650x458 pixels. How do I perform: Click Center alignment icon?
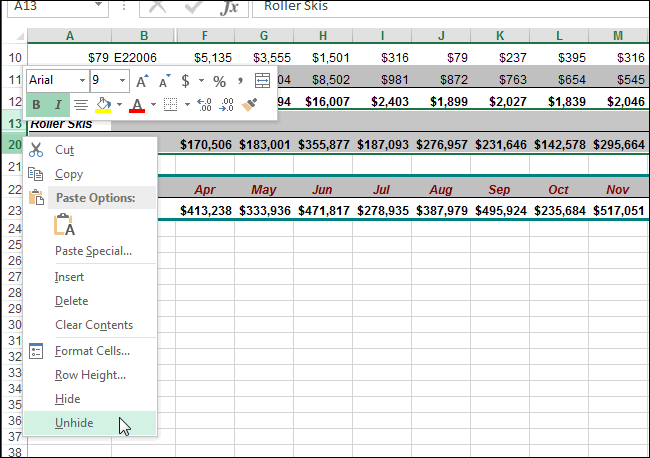click(x=80, y=104)
